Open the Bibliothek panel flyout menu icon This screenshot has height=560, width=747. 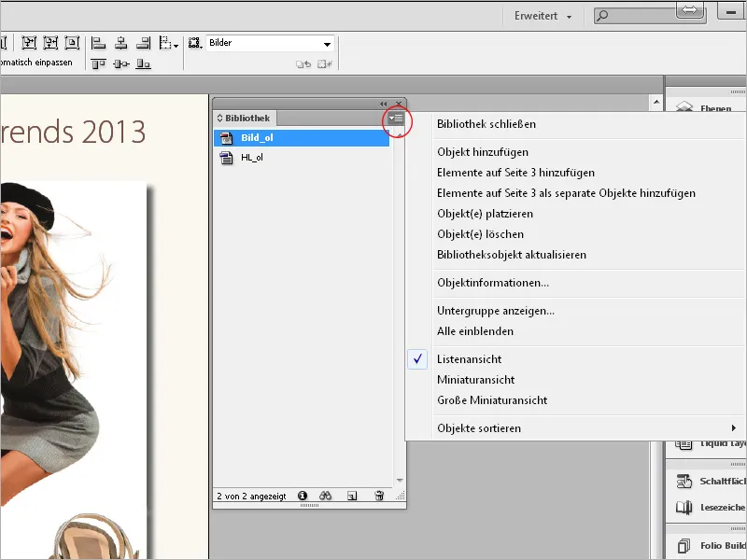(396, 119)
